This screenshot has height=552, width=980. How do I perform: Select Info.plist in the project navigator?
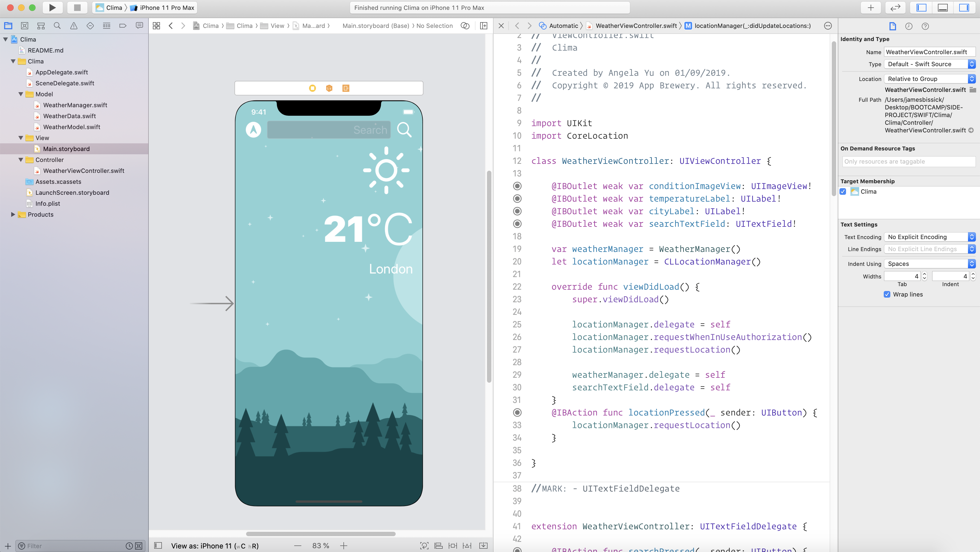pyautogui.click(x=48, y=204)
